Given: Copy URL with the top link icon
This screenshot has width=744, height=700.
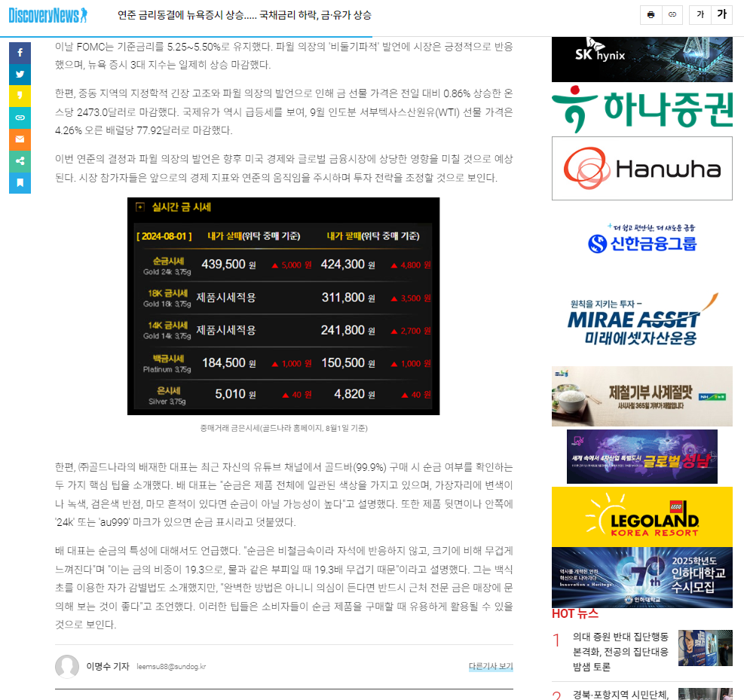Looking at the screenshot, I should (x=672, y=14).
